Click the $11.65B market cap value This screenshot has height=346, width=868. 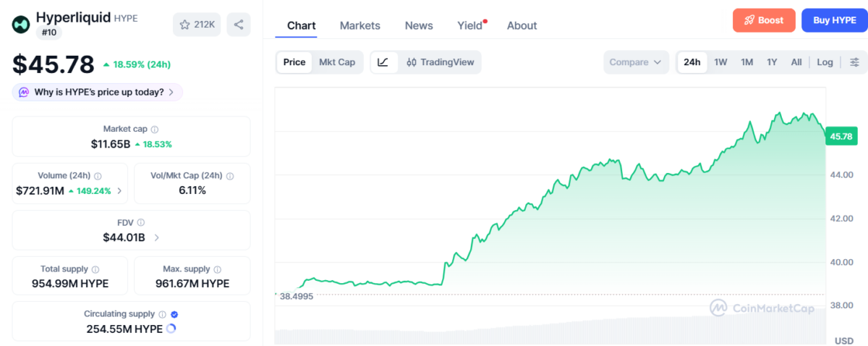pyautogui.click(x=111, y=144)
